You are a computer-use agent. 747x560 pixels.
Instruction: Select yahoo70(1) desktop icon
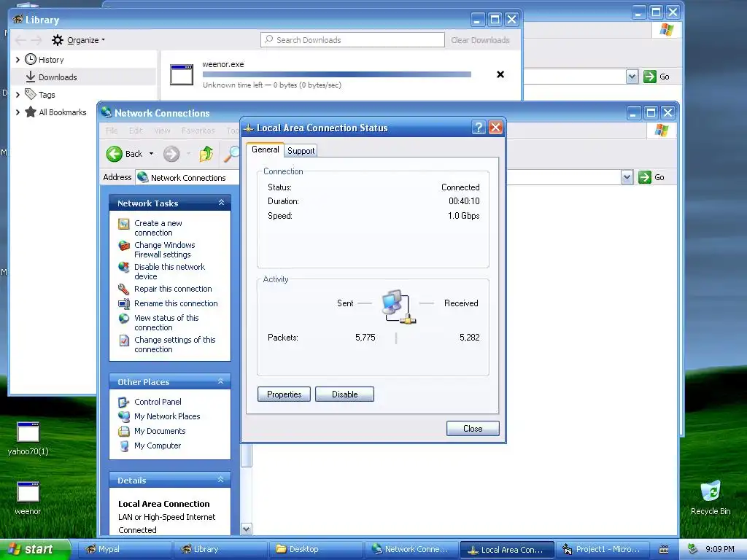(28, 438)
